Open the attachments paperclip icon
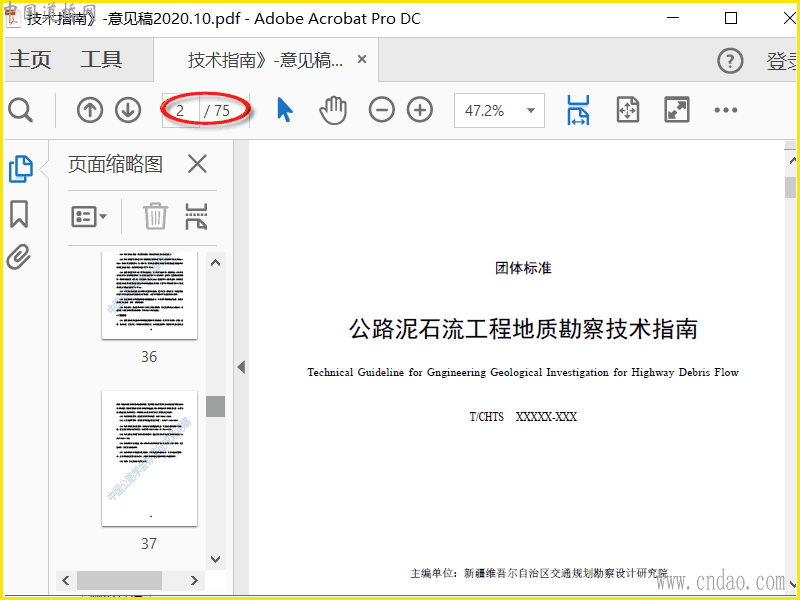Image resolution: width=800 pixels, height=600 pixels. [19, 257]
